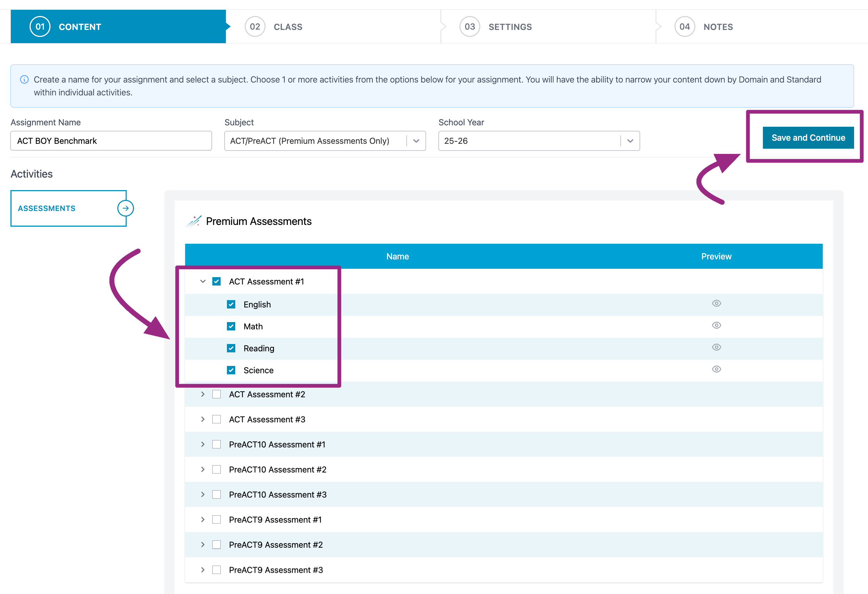The width and height of the screenshot is (868, 594).
Task: Preview the Science section via eye icon
Action: 716,369
